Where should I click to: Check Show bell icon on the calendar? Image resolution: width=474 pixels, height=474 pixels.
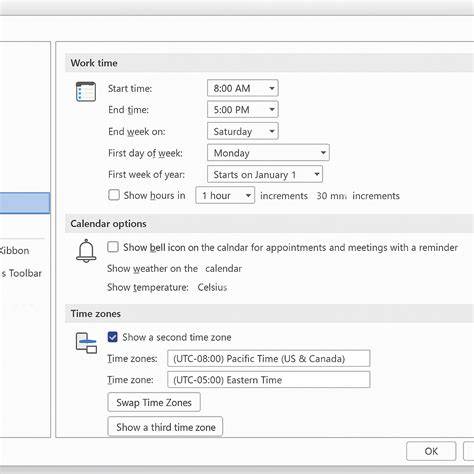click(x=113, y=247)
